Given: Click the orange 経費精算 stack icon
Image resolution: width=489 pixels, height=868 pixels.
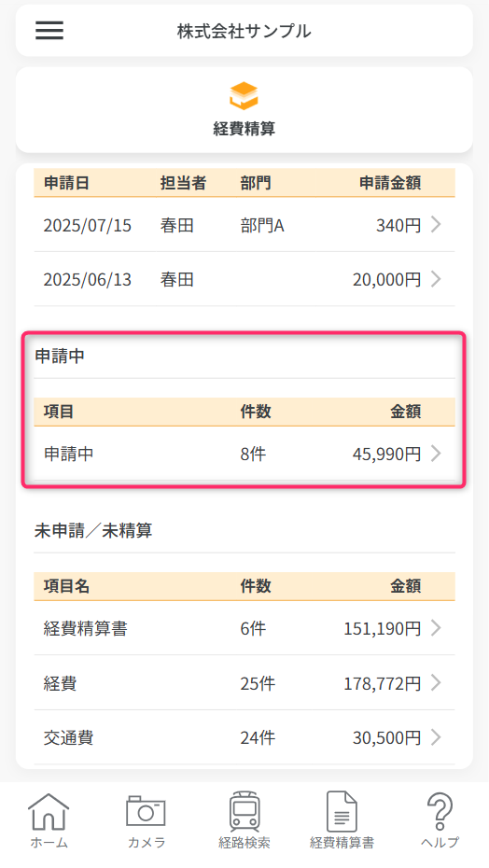Looking at the screenshot, I should coord(244,95).
